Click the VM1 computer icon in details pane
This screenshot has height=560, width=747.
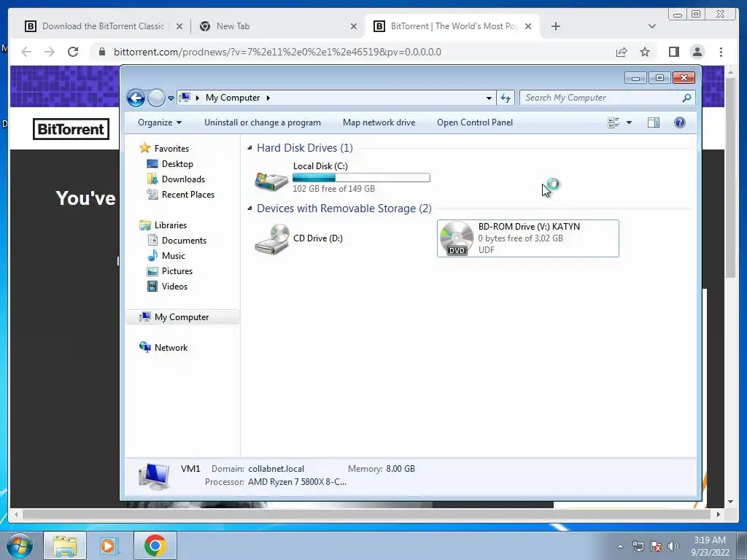click(154, 476)
